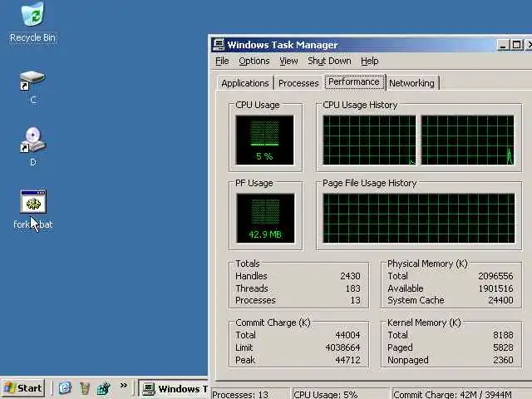Launch Internet Explorer from Quick Launch
Viewport: 532px width, 399px height.
(65, 388)
